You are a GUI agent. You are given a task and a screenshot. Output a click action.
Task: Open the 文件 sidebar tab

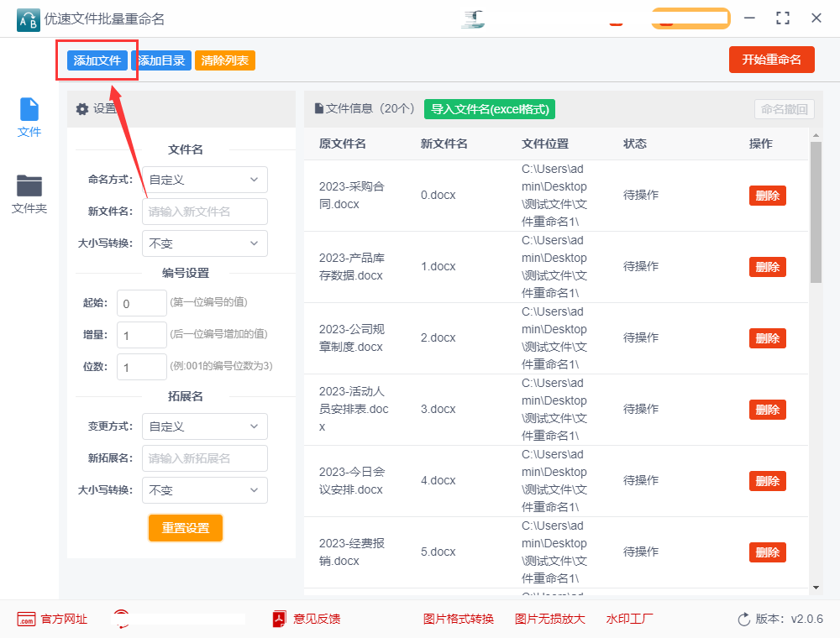29,118
